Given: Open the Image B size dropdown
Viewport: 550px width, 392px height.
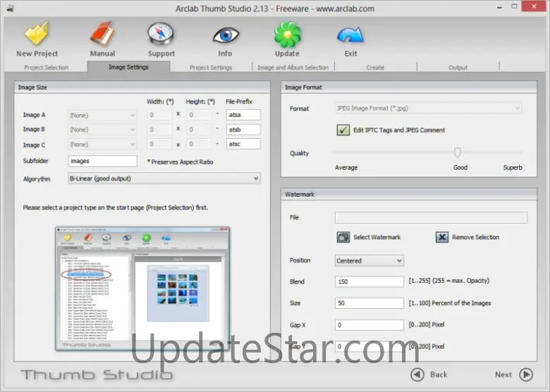Looking at the screenshot, I should 102,130.
